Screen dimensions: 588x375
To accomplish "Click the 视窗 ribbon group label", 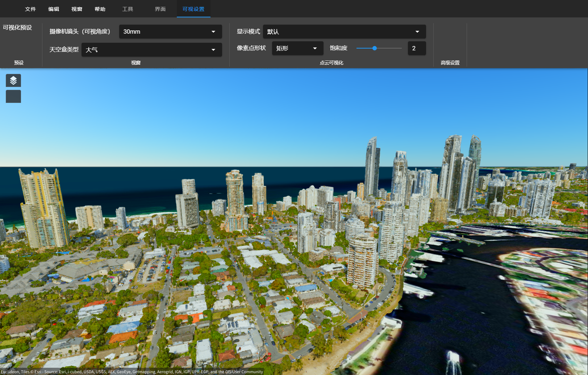I will pos(136,63).
